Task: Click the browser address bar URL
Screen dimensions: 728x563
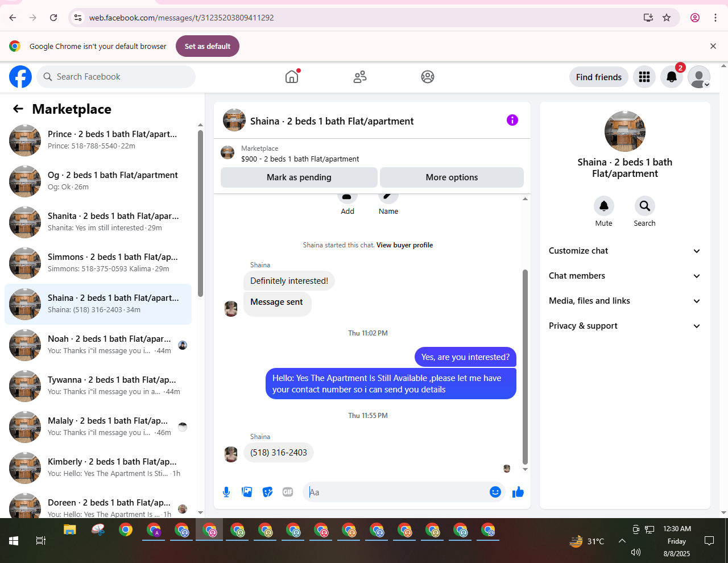Action: [x=181, y=18]
